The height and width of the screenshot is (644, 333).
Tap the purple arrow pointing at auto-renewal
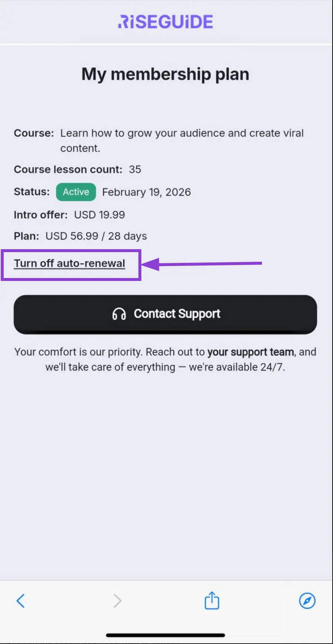[x=203, y=263]
